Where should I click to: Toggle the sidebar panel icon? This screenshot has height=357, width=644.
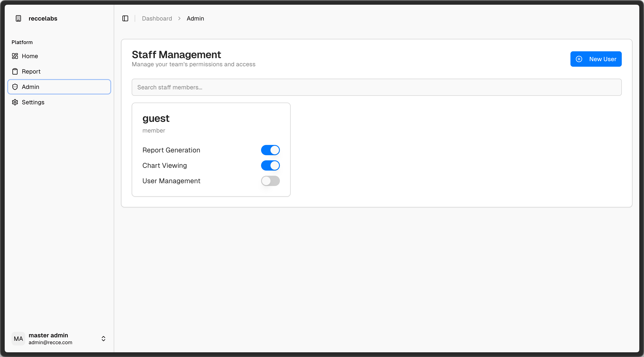125,19
